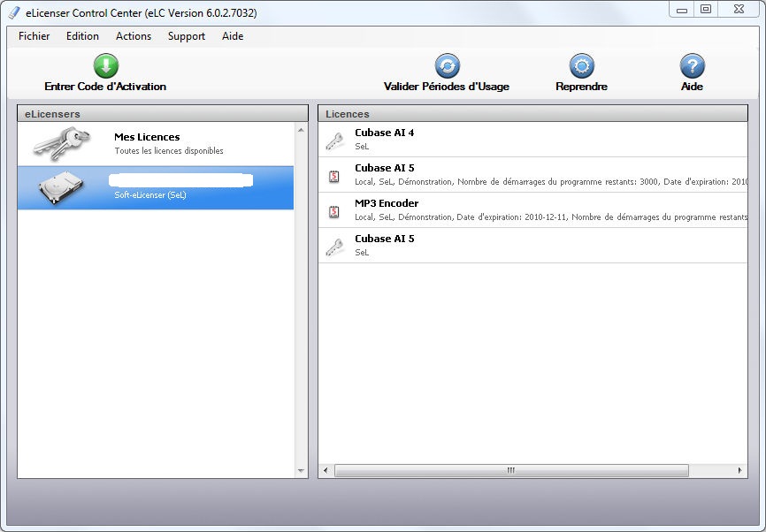Click the eLicensers list scroll down arrow

pyautogui.click(x=301, y=470)
